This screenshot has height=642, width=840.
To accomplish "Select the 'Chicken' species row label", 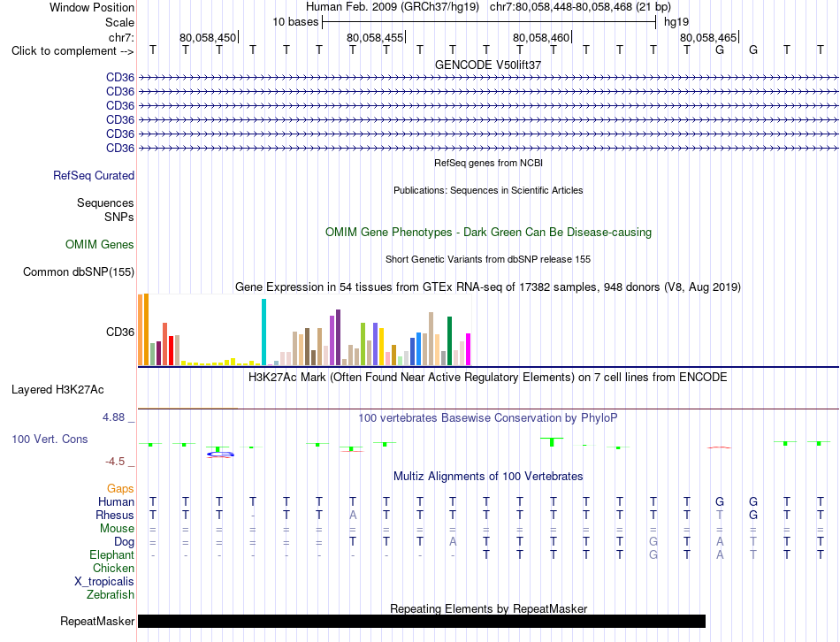I will 113,568.
